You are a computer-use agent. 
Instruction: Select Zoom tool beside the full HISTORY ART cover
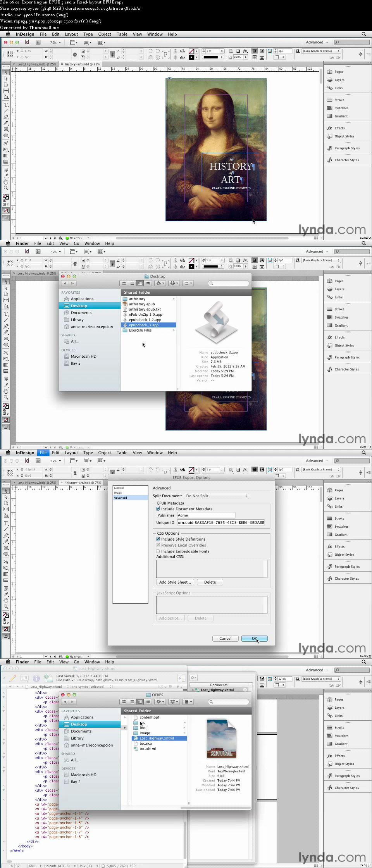click(x=6, y=188)
